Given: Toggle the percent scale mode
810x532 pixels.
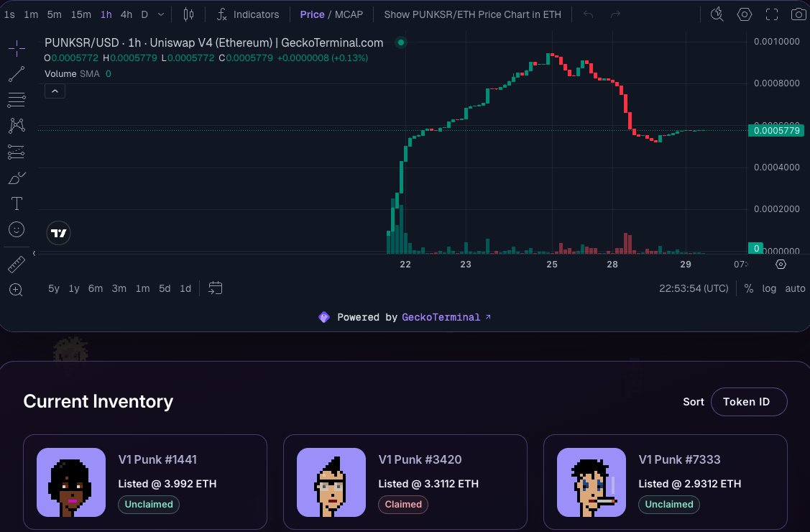Looking at the screenshot, I should (x=748, y=288).
